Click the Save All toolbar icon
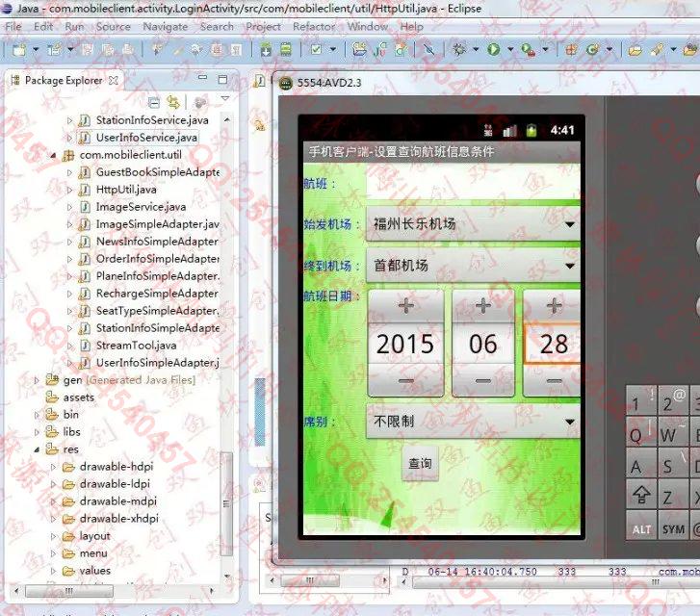700x616 pixels. point(108,49)
